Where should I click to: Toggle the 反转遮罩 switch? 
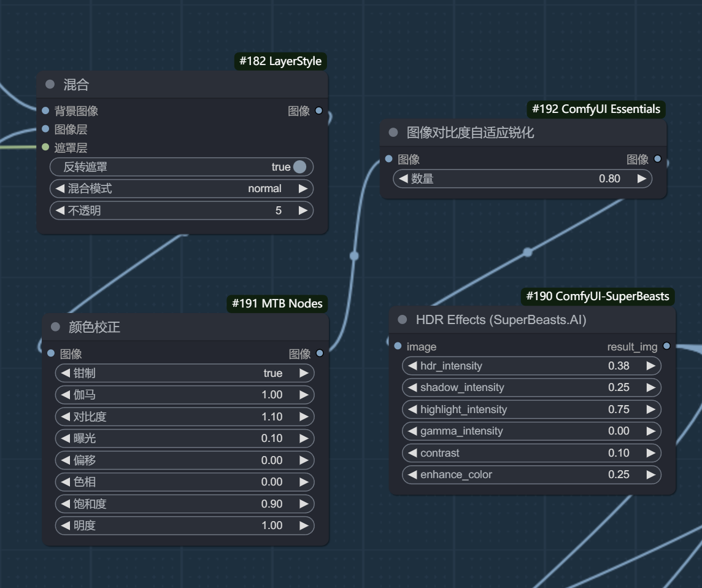tap(299, 166)
